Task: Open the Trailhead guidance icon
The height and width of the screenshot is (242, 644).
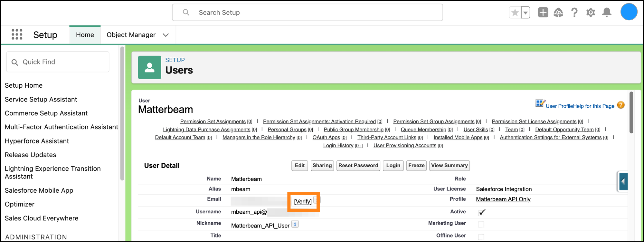Action: point(558,13)
